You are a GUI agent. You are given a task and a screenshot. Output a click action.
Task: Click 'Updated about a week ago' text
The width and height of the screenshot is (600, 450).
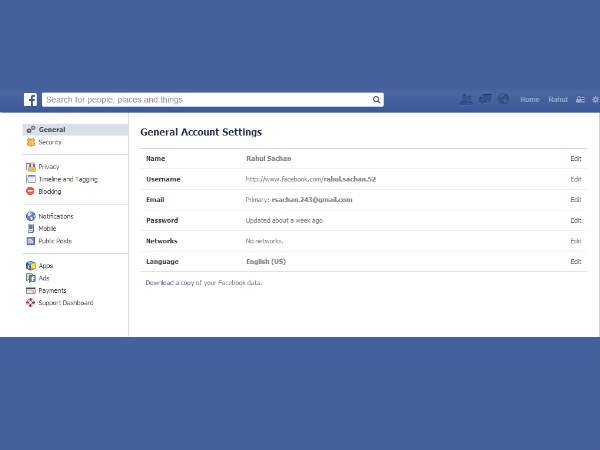[284, 220]
